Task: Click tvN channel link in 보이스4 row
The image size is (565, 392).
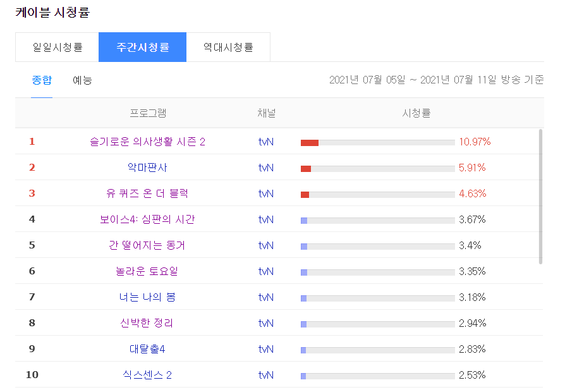Action: click(266, 219)
